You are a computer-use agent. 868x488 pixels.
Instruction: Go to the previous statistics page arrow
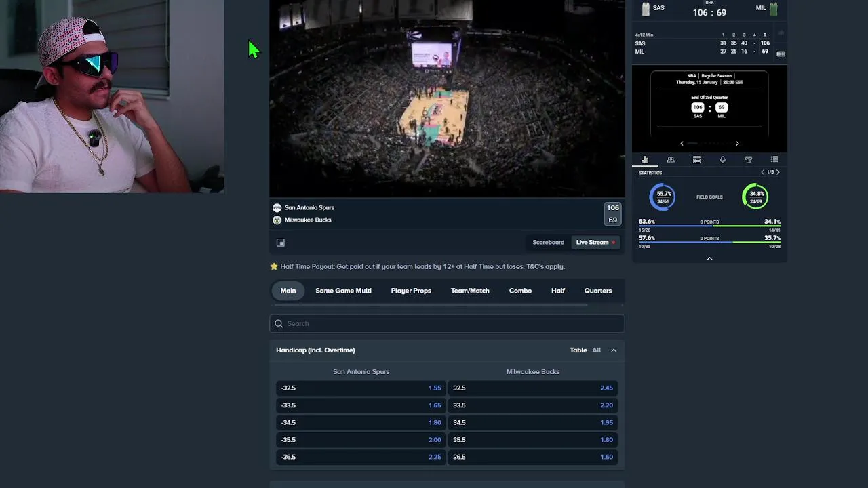point(762,172)
